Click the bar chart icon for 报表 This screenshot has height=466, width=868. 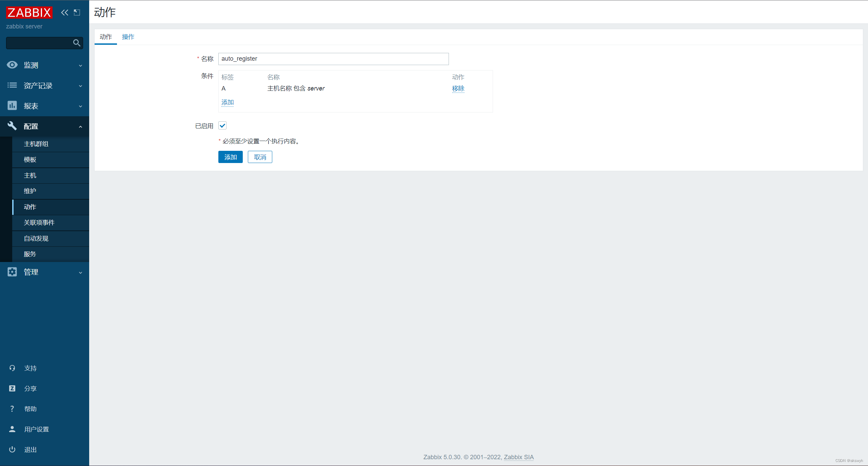coord(12,105)
